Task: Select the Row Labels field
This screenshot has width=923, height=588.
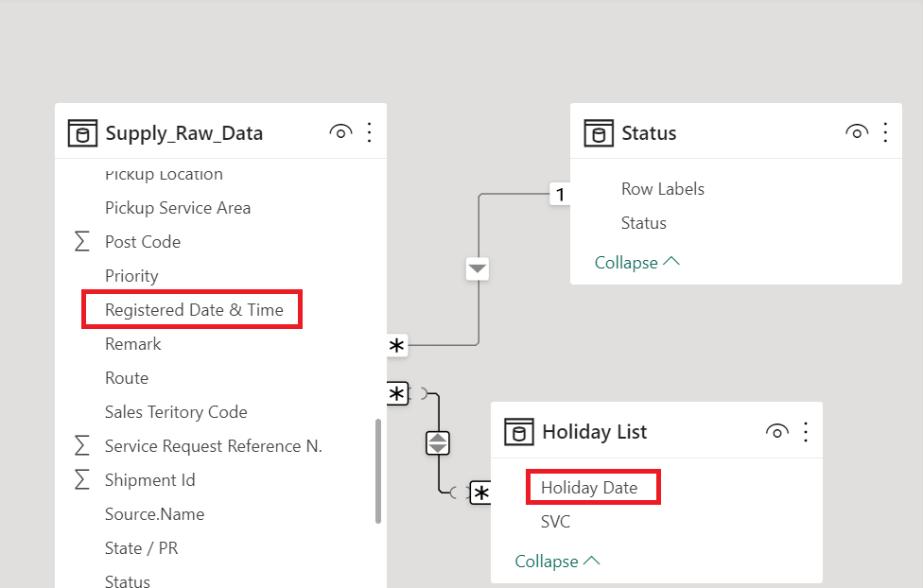Action: point(663,189)
